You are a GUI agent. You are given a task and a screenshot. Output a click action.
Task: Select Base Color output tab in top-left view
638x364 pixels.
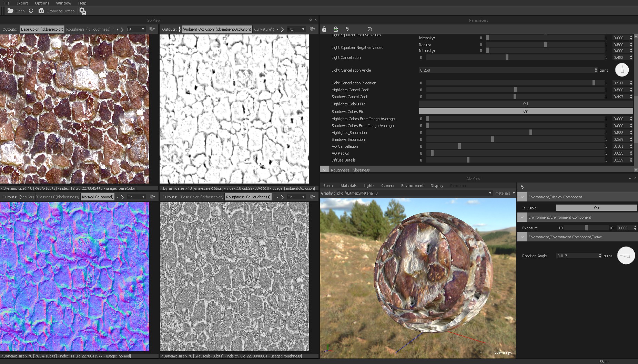[x=42, y=29]
